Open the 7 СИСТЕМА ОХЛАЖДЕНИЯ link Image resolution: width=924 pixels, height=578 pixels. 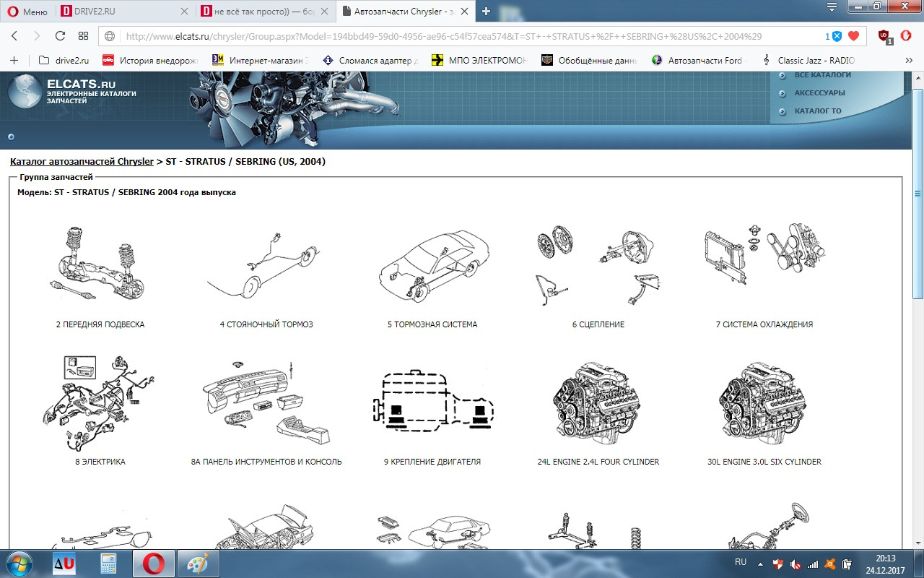(x=764, y=324)
